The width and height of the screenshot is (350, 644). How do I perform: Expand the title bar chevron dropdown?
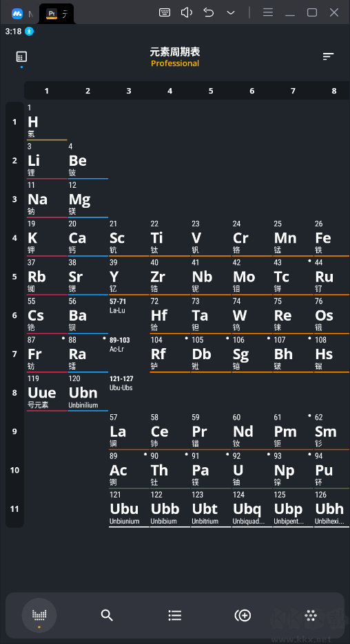tap(231, 13)
